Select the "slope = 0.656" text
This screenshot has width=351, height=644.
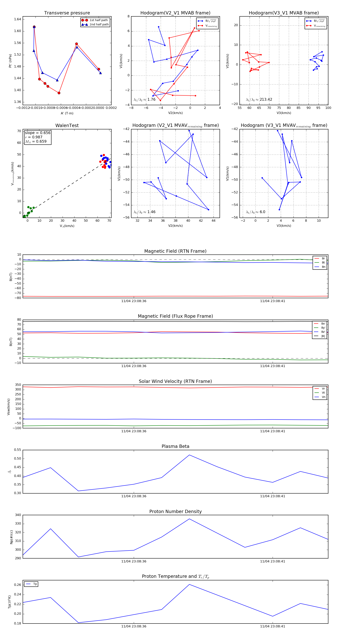point(38,133)
